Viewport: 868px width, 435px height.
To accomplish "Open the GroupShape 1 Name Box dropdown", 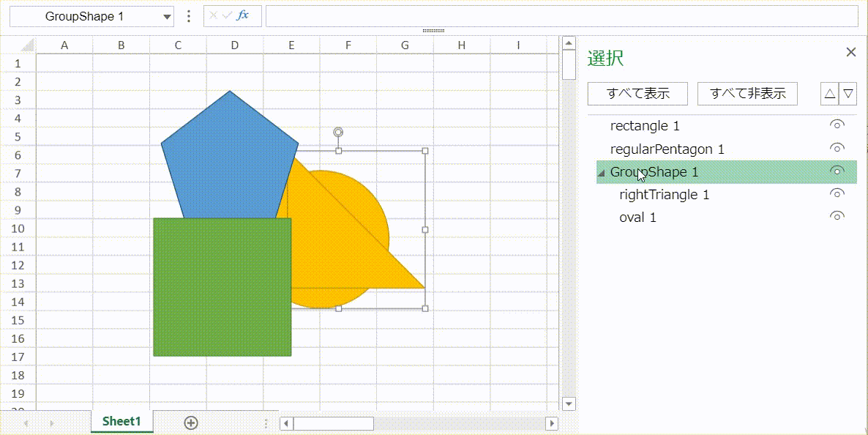I will coord(167,15).
